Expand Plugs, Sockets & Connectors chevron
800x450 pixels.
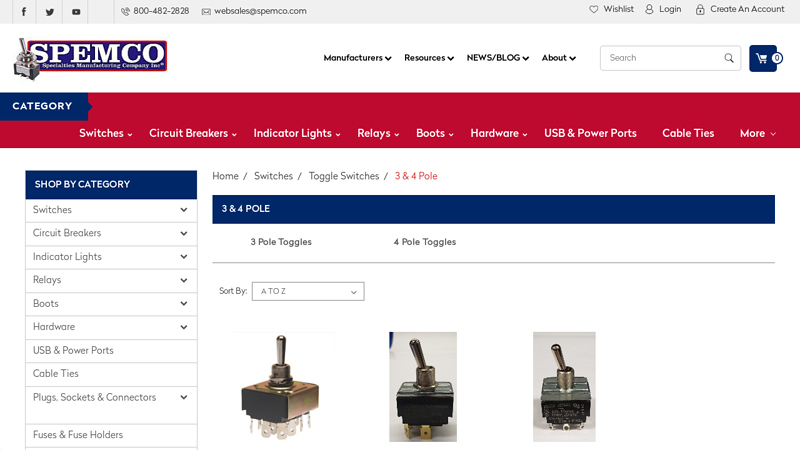pos(184,397)
